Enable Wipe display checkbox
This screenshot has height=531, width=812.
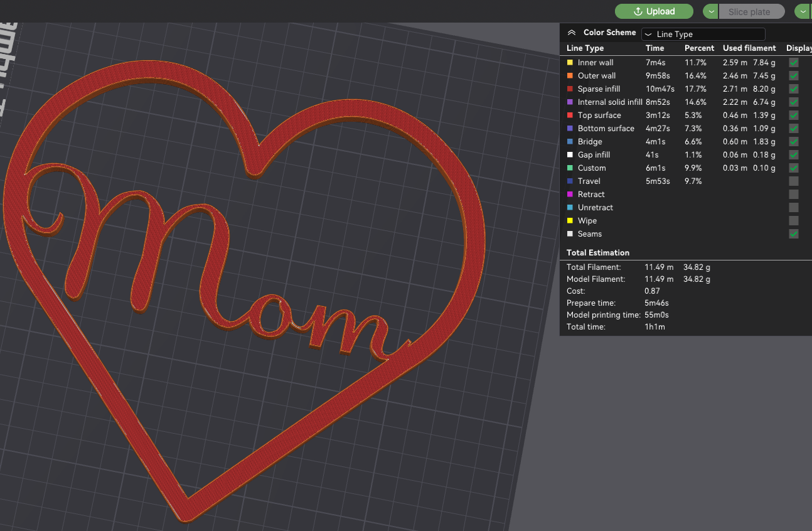794,221
